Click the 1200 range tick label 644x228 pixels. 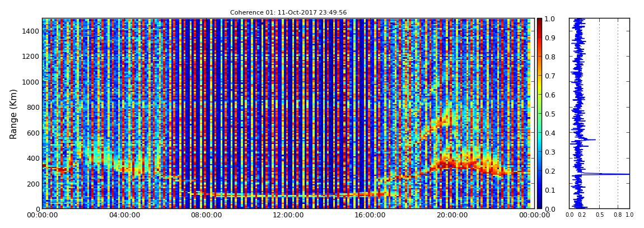click(x=31, y=56)
